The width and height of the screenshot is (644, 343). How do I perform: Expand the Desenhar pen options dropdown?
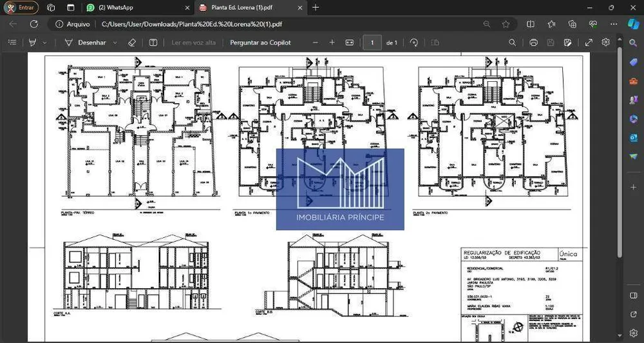coord(115,43)
